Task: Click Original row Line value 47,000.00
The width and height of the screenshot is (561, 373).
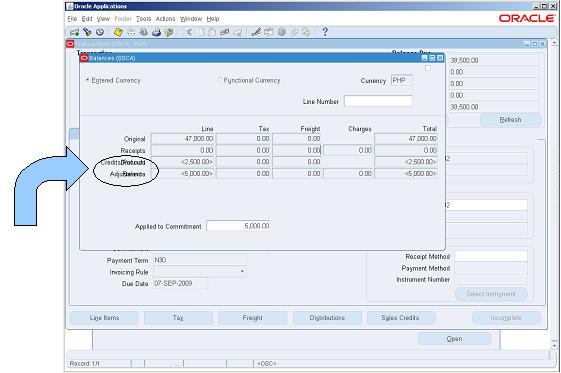Action: 182,138
